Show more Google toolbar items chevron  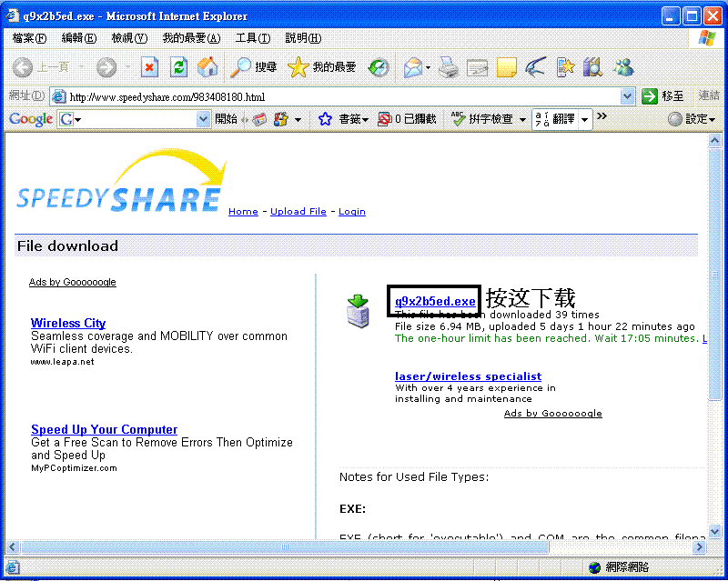[x=602, y=116]
